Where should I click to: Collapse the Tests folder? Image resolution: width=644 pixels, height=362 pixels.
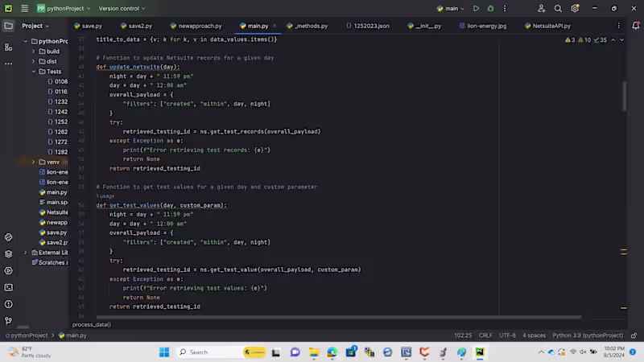pos(34,72)
